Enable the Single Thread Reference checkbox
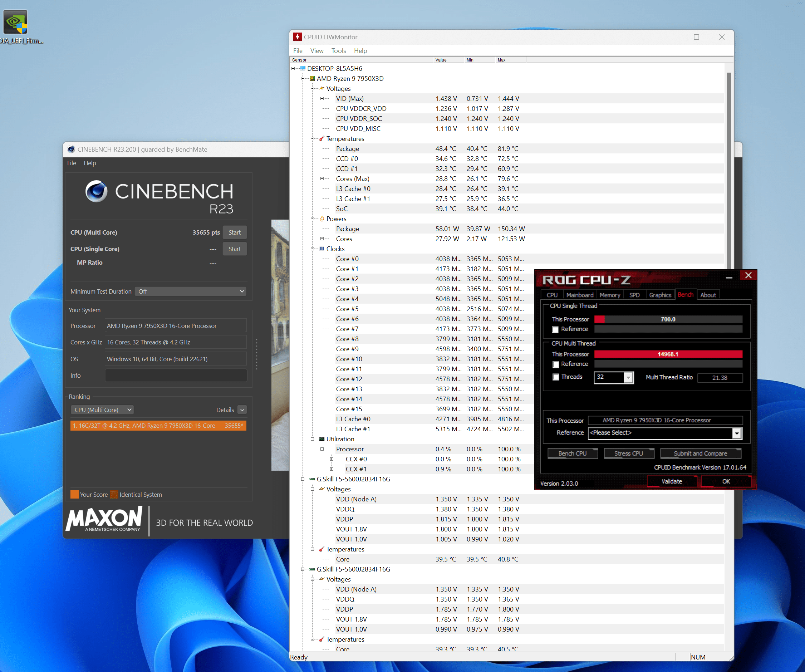805x672 pixels. click(555, 330)
